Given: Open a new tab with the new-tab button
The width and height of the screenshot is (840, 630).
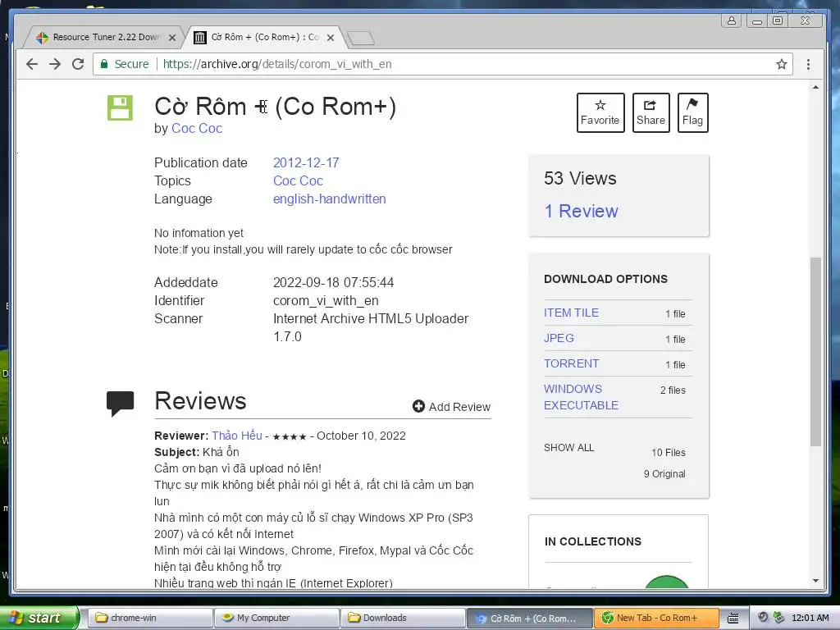Looking at the screenshot, I should [x=361, y=38].
